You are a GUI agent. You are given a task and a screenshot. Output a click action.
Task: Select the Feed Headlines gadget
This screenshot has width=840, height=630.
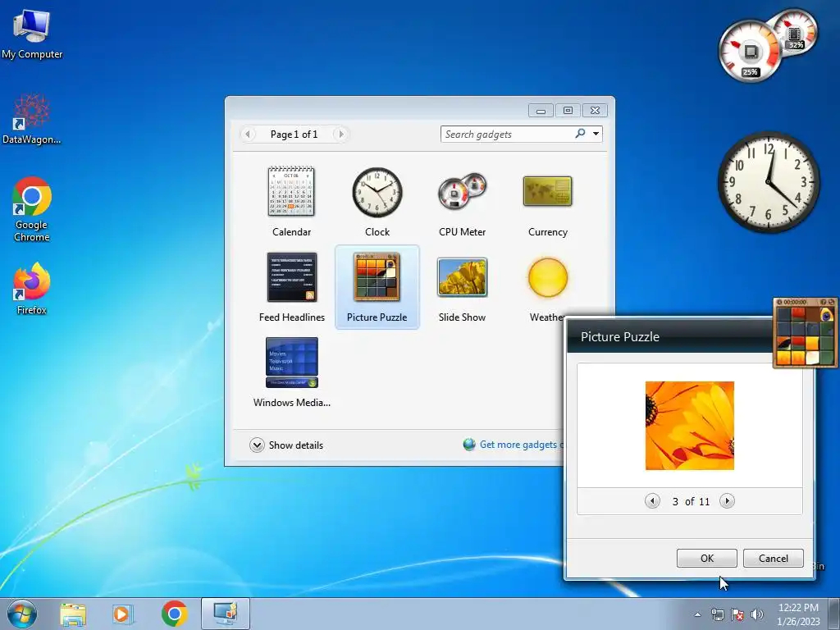291,286
